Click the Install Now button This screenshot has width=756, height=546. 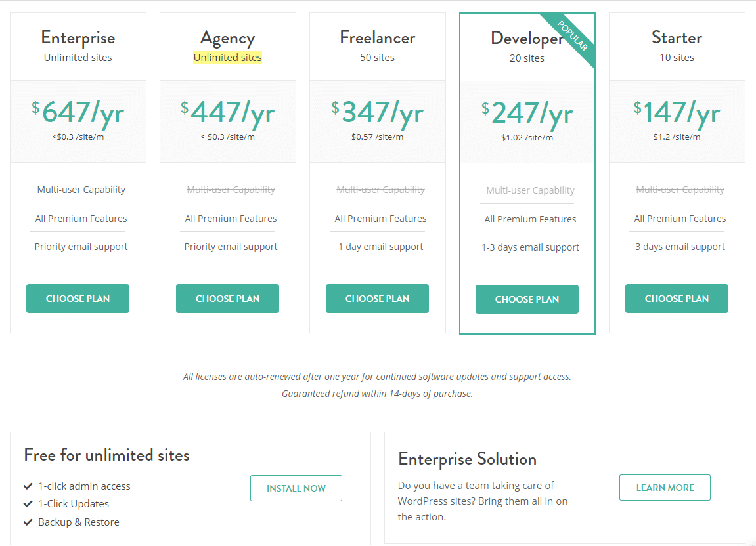coord(296,488)
